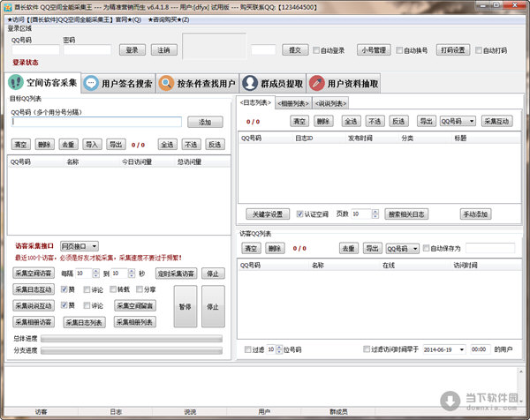This screenshot has width=530, height=420.
Task: Open the 2014-06-19 date dropdown
Action: coord(462,349)
